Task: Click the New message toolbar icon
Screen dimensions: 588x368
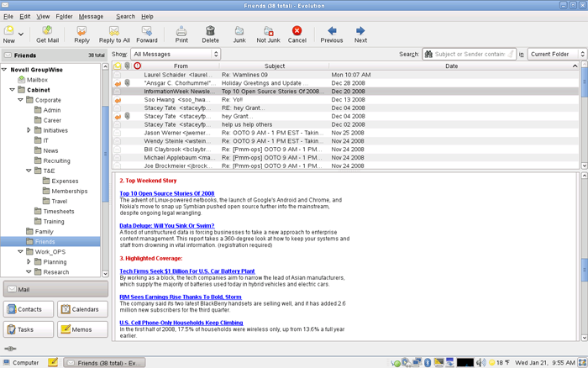Action: tap(9, 34)
